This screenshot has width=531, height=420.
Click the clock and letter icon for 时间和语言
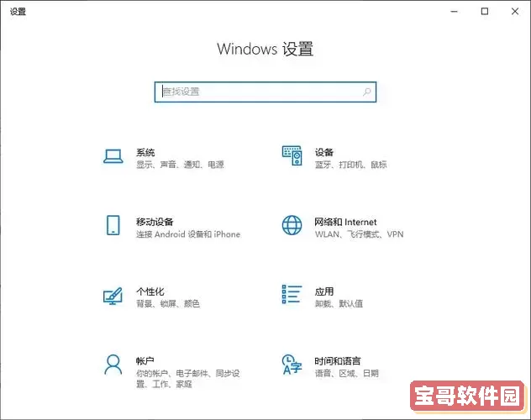pos(292,365)
